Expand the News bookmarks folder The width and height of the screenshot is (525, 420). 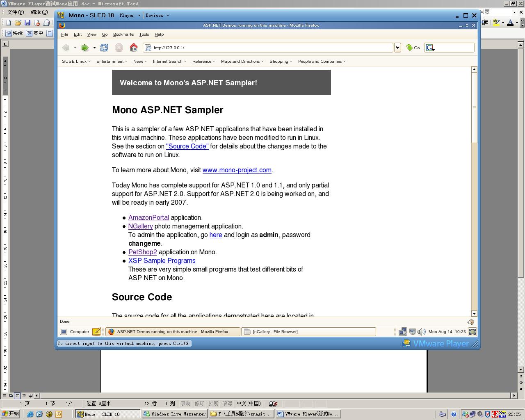pyautogui.click(x=140, y=62)
